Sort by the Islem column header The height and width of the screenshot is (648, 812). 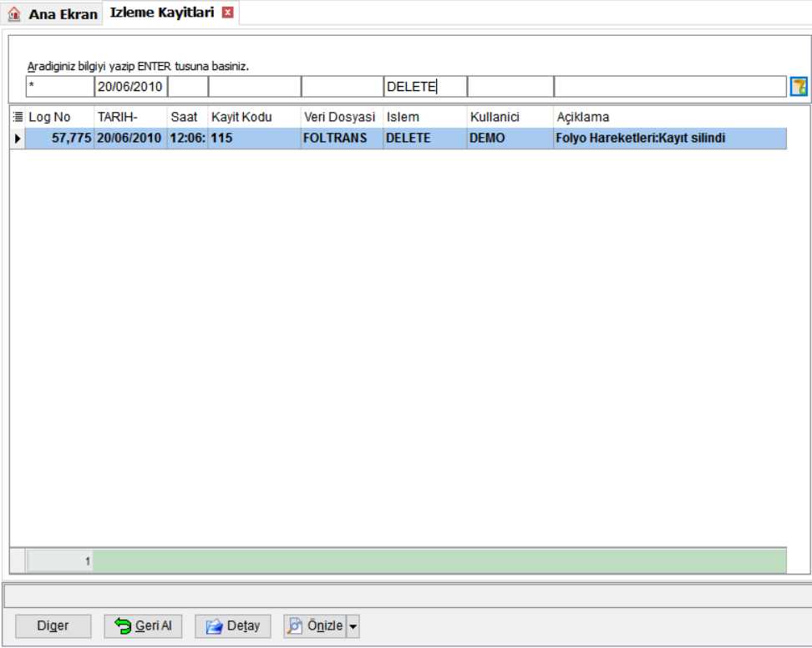(425, 117)
